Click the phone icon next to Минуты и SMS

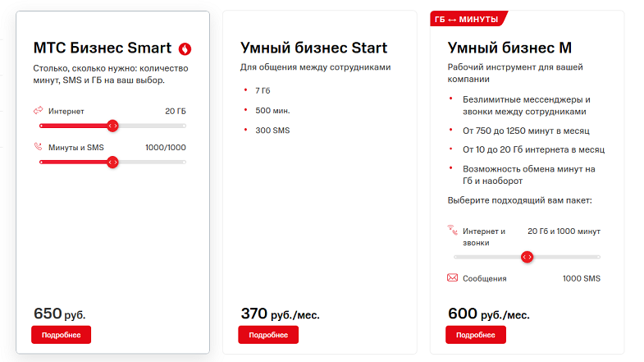pos(39,147)
